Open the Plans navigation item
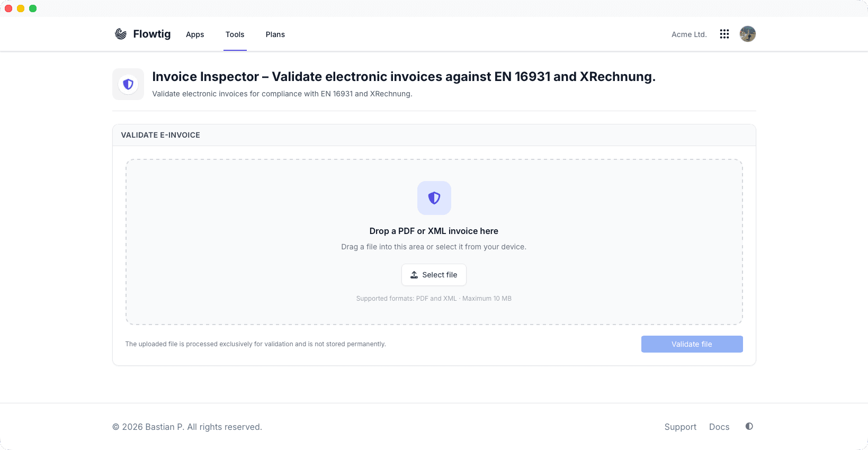Viewport: 868px width, 450px height. click(x=275, y=34)
